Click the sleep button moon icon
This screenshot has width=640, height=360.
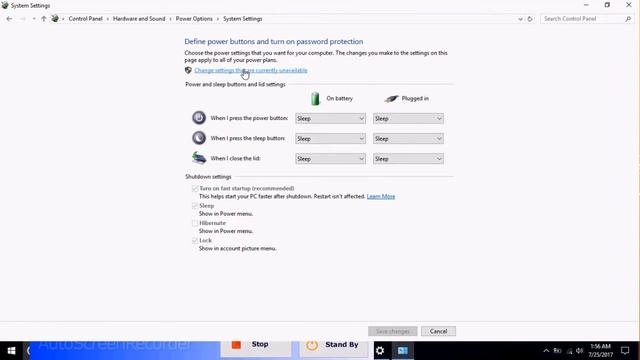pos(199,138)
